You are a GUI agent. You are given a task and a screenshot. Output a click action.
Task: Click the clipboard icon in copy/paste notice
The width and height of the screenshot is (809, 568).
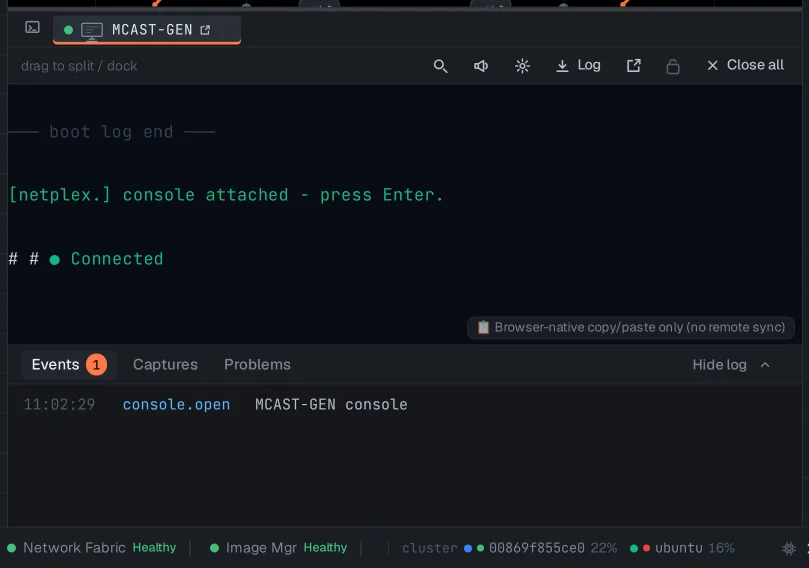tap(483, 327)
